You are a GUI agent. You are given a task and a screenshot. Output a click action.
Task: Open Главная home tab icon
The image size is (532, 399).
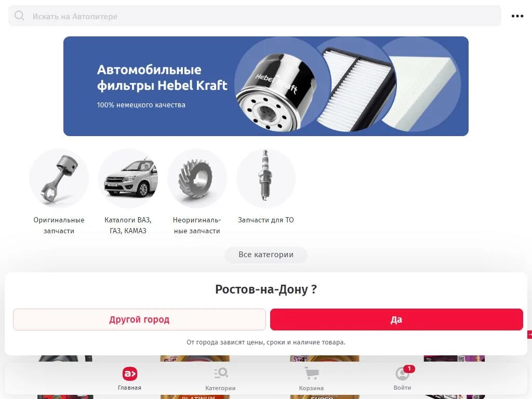pos(129,374)
